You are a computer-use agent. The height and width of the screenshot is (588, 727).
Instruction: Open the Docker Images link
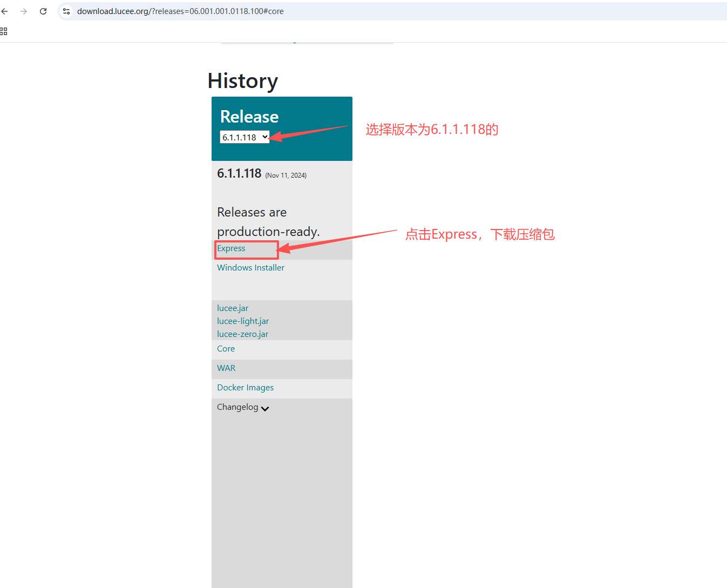coord(245,388)
